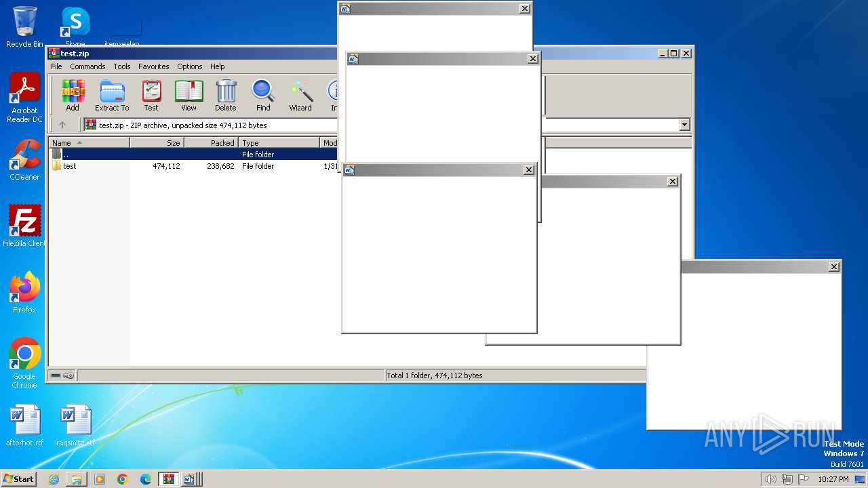Image resolution: width=868 pixels, height=488 pixels.
Task: Switch to WinRAR taskbar button
Action: click(168, 479)
